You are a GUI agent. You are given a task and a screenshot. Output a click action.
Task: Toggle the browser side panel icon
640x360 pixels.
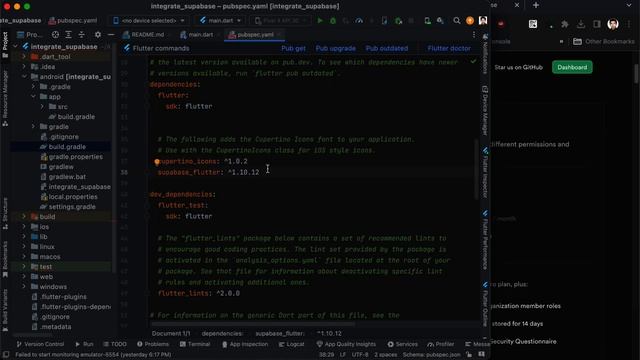pos(597,24)
